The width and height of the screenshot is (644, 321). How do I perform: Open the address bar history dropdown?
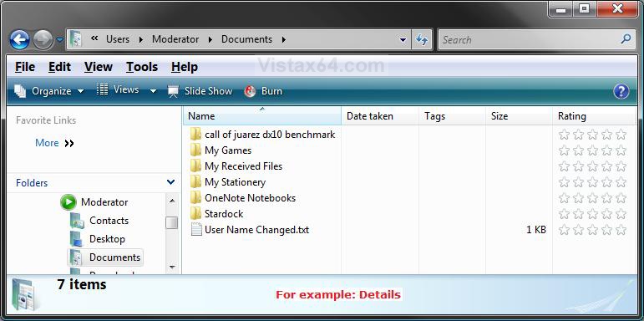pyautogui.click(x=403, y=40)
